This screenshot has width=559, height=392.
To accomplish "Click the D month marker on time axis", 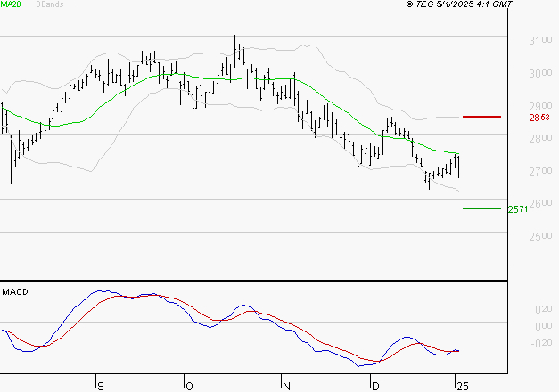I will pos(375,387).
